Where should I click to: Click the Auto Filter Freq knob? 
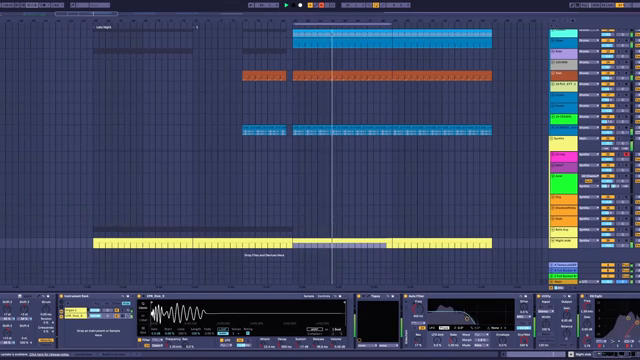pyautogui.click(x=418, y=309)
